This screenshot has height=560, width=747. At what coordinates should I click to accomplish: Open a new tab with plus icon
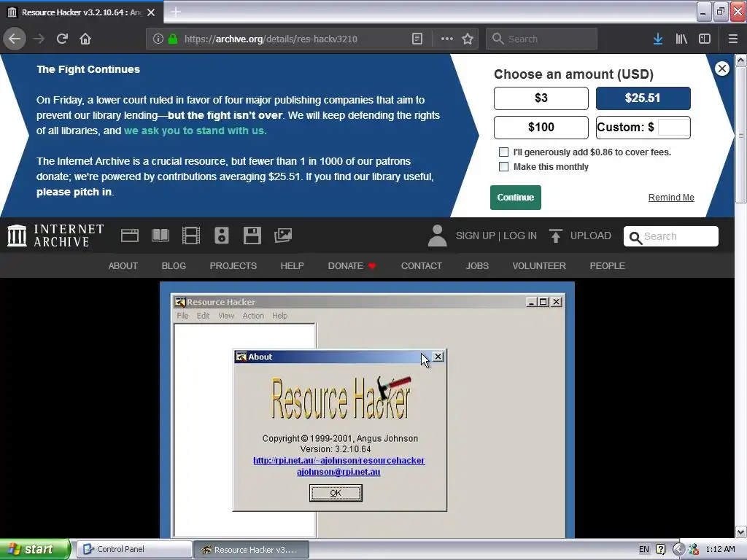pyautogui.click(x=176, y=12)
